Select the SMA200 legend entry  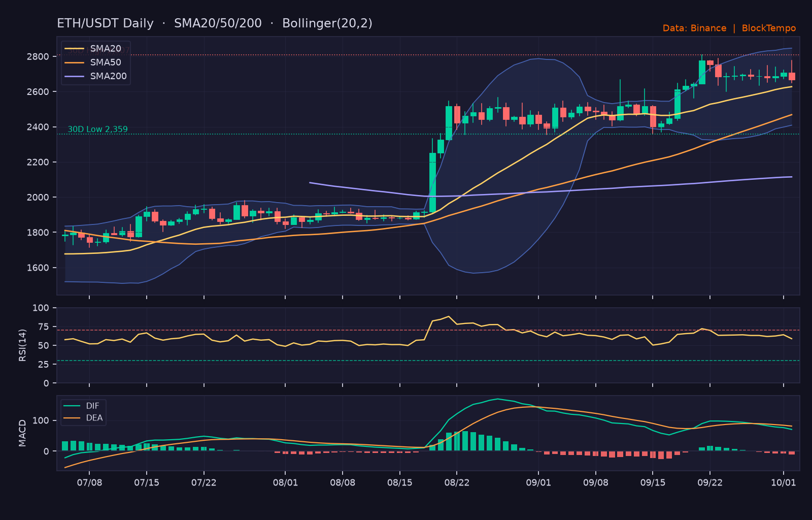(x=95, y=76)
